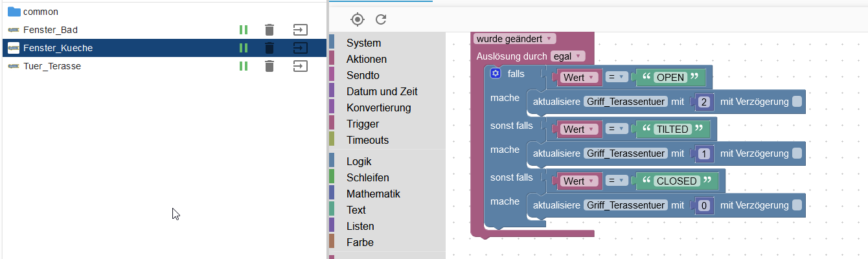Enable delay checkbox for the value 2 update
The image size is (868, 259).
coord(797,102)
